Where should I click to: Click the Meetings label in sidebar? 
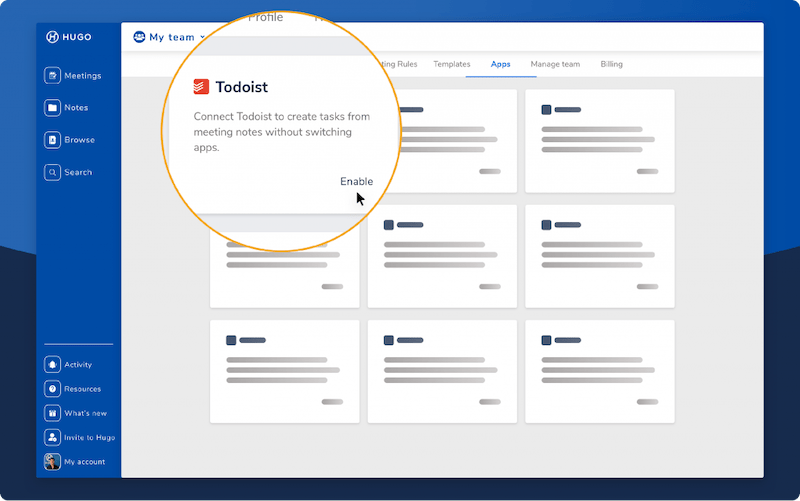coord(83,76)
